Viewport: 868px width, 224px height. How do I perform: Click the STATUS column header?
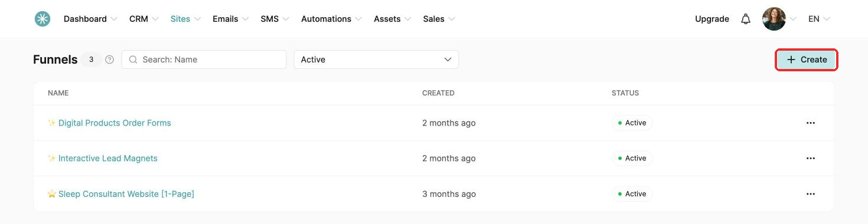(625, 93)
